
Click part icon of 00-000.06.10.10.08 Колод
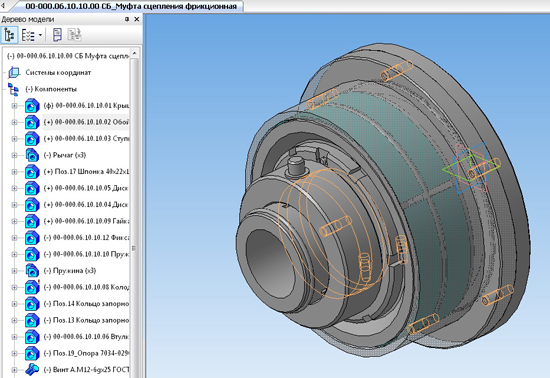click(32, 287)
